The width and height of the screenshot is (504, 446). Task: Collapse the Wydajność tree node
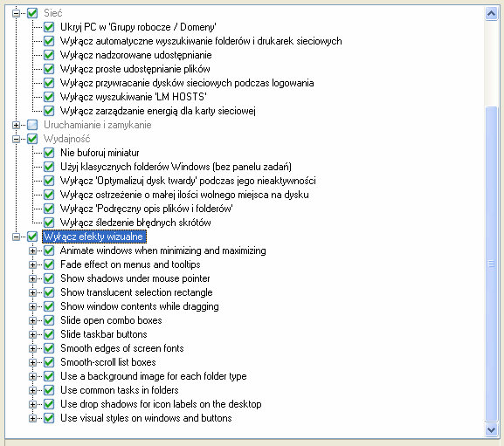[x=16, y=139]
